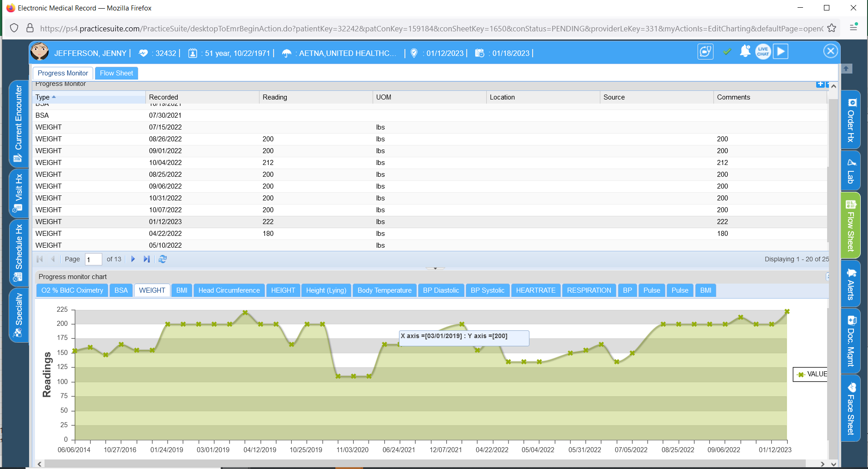Open the Alerts side tab

(851, 284)
